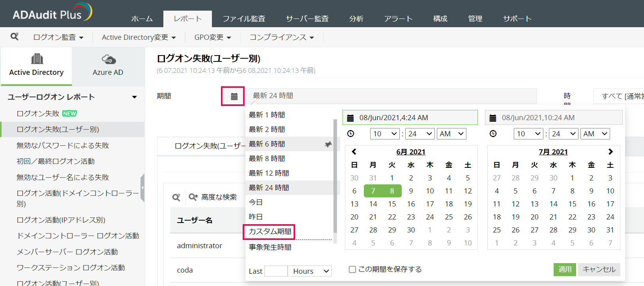Viewport: 644px width, 286px height.
Task: Click the search icon in the submenu bar
Action: (15, 37)
